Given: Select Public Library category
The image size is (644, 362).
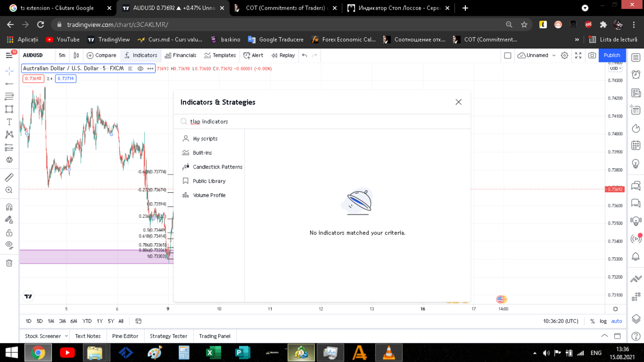Looking at the screenshot, I should click(x=209, y=181).
